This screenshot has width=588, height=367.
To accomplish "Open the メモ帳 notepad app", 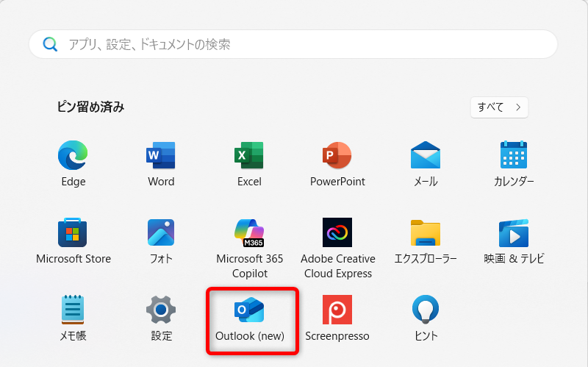I will coord(73,310).
